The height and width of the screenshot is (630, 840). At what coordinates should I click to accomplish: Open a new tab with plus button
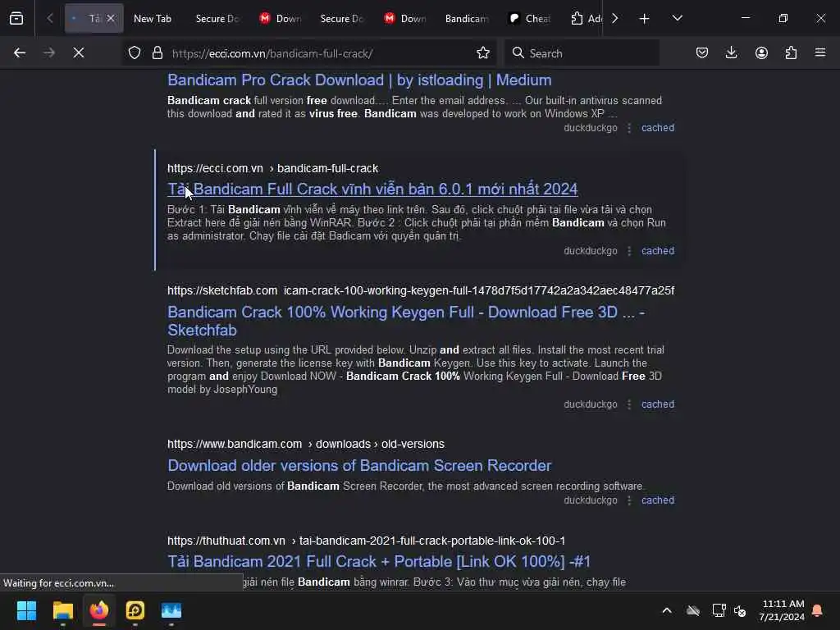click(645, 19)
